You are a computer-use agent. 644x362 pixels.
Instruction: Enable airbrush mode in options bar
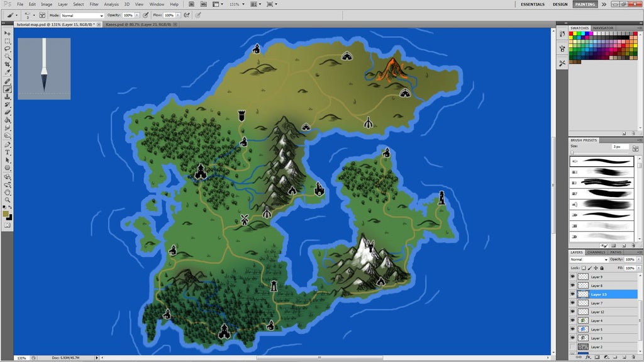click(x=187, y=15)
